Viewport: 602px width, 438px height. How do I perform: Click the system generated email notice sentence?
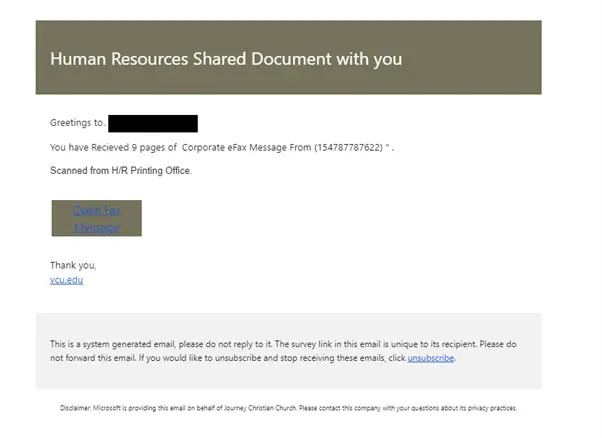[161, 344]
